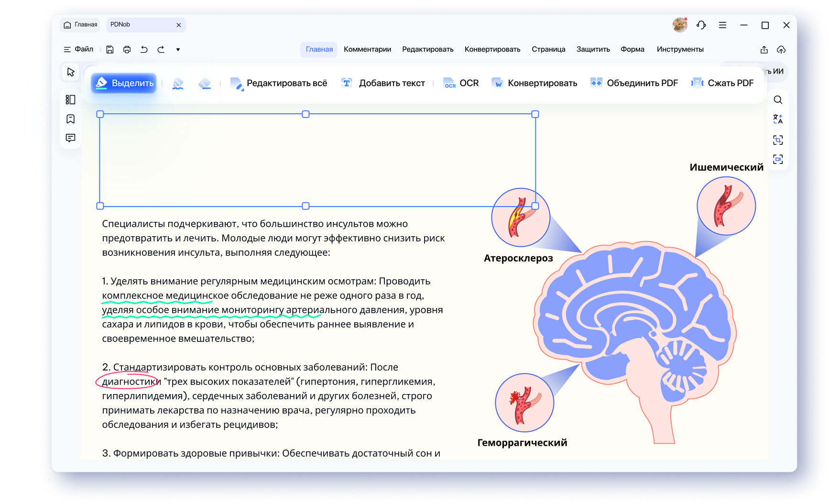Redo the last action

click(x=161, y=49)
